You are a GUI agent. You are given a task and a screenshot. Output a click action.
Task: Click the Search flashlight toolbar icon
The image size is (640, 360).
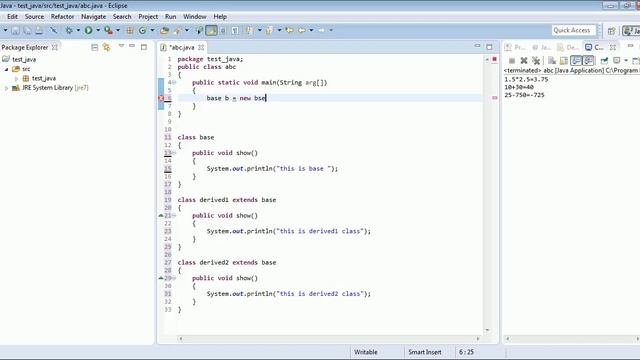(178, 31)
